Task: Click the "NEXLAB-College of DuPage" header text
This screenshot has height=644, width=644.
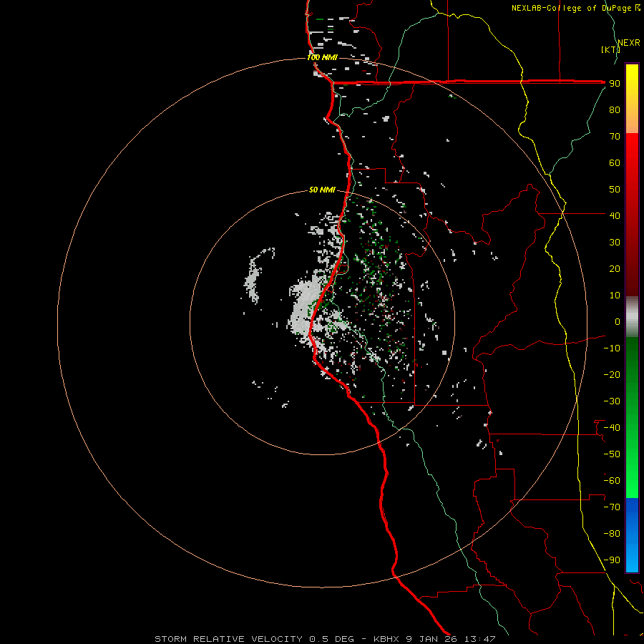Action: [x=571, y=8]
